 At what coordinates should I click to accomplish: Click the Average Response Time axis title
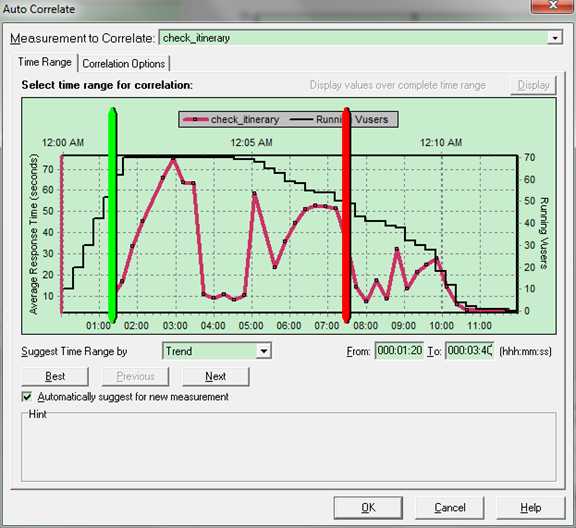[33, 234]
